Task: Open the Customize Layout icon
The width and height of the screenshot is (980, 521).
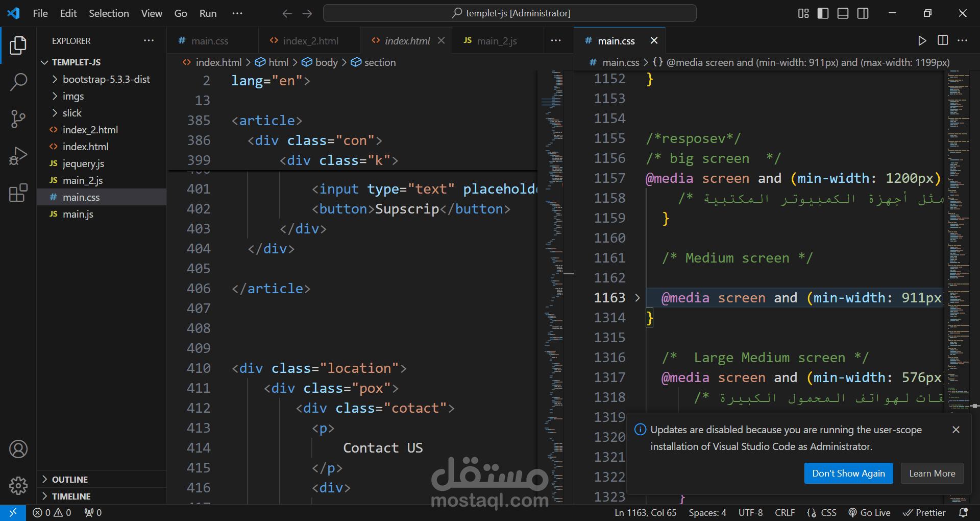Action: 803,13
